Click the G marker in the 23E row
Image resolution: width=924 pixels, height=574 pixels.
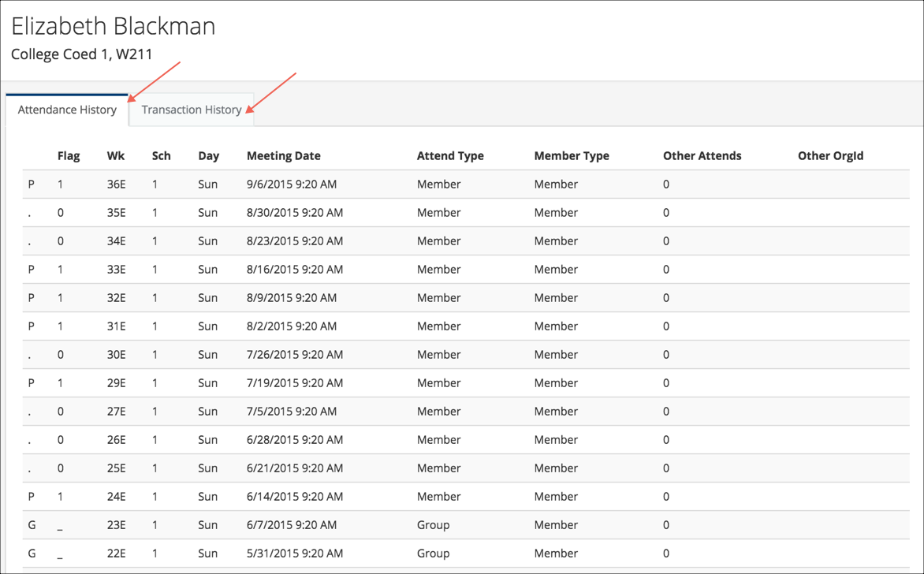tap(32, 524)
